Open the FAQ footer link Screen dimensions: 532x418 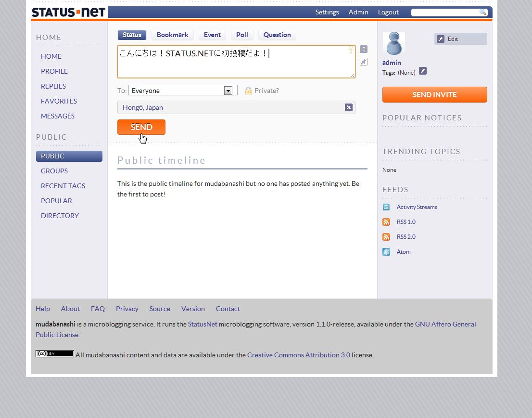click(98, 309)
